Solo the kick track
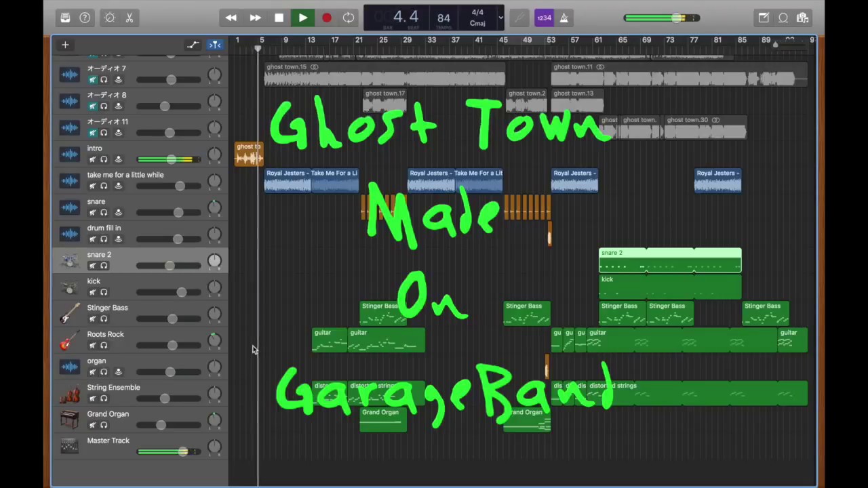The width and height of the screenshot is (868, 488). 104,292
